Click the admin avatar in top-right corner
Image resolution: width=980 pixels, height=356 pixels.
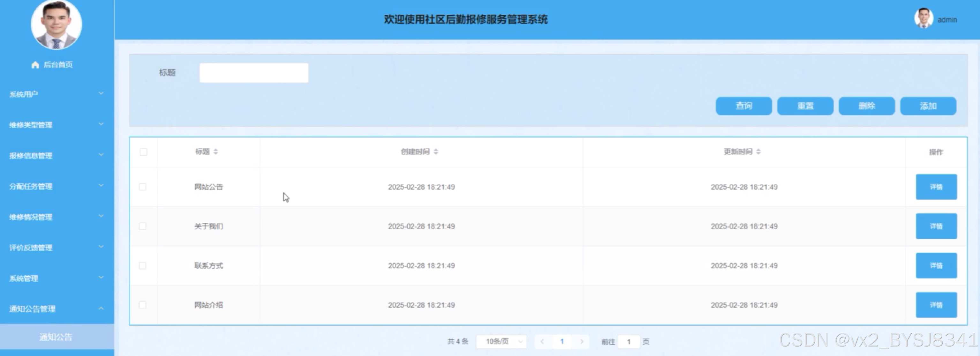(923, 18)
